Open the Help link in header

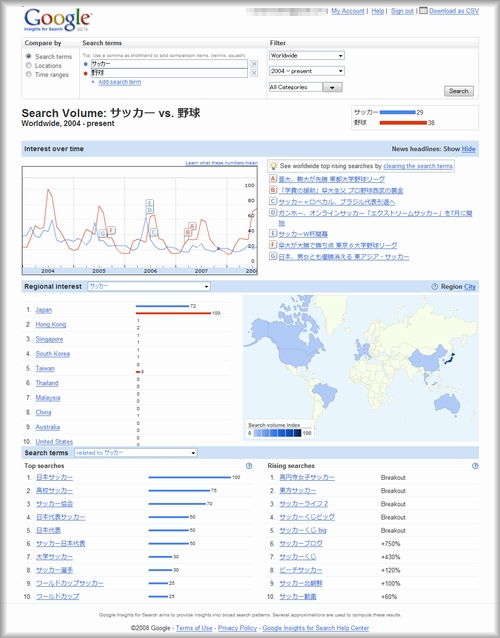coord(378,11)
